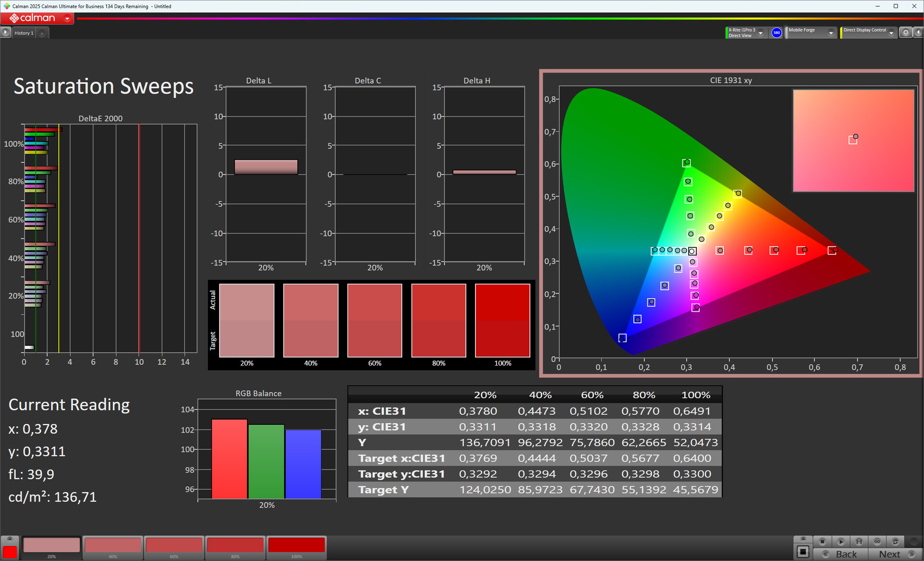Image resolution: width=924 pixels, height=561 pixels.
Task: Click the blue 580 meter badge
Action: point(776,33)
